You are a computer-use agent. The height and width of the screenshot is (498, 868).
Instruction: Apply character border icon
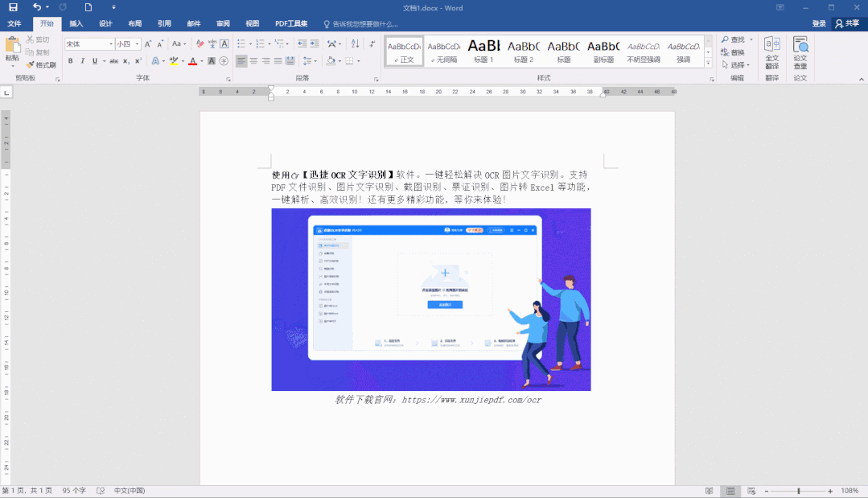coord(224,43)
